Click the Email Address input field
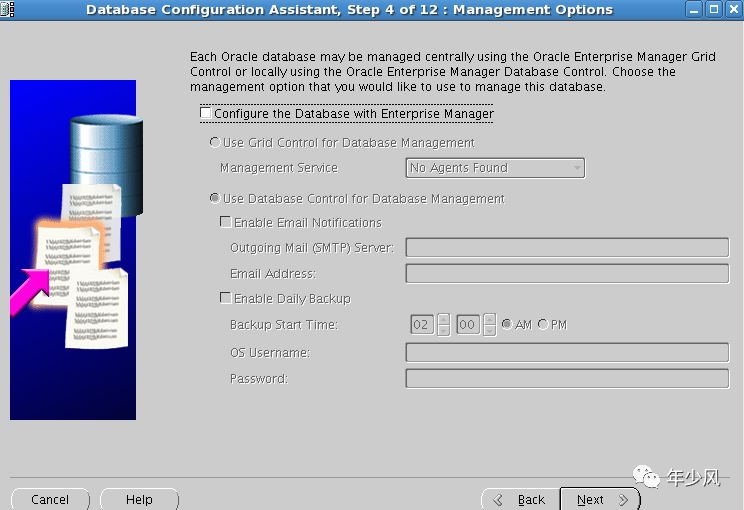 (567, 273)
